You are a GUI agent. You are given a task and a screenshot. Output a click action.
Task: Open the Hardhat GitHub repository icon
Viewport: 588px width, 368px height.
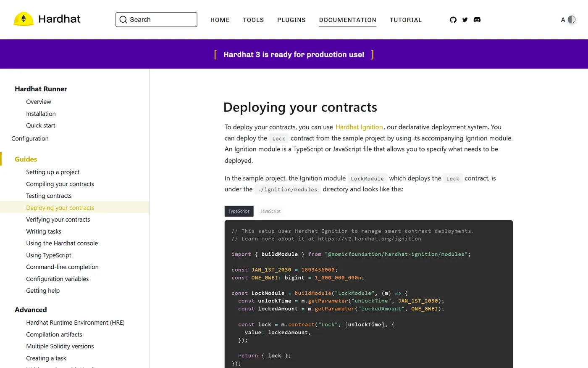(453, 20)
